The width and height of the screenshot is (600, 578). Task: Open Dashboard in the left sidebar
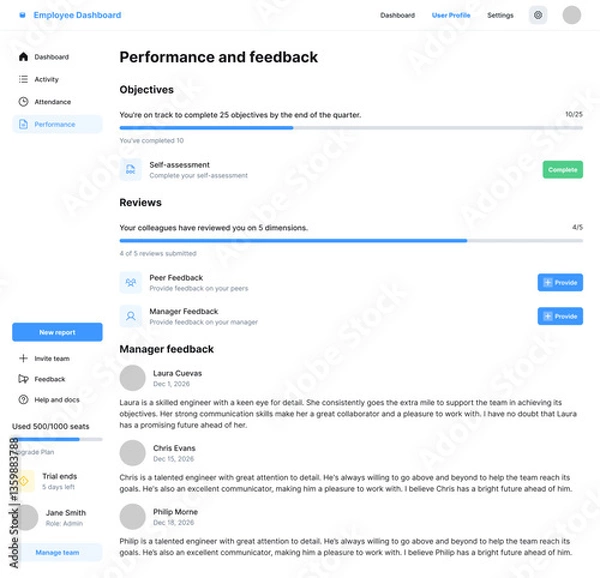[x=51, y=57]
